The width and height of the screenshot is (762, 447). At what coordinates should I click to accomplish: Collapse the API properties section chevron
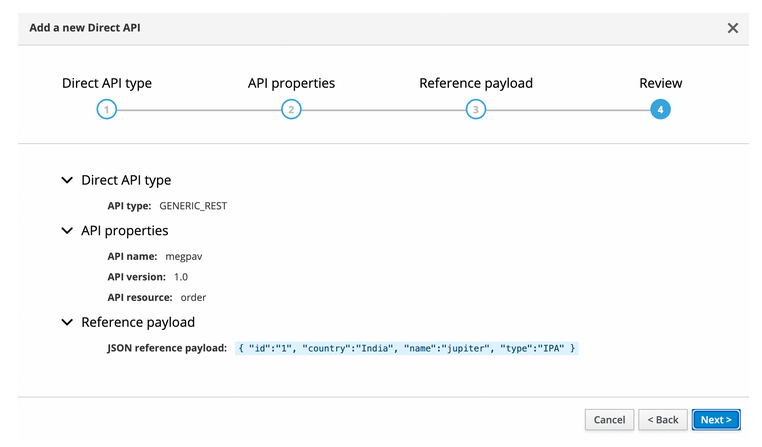(67, 231)
